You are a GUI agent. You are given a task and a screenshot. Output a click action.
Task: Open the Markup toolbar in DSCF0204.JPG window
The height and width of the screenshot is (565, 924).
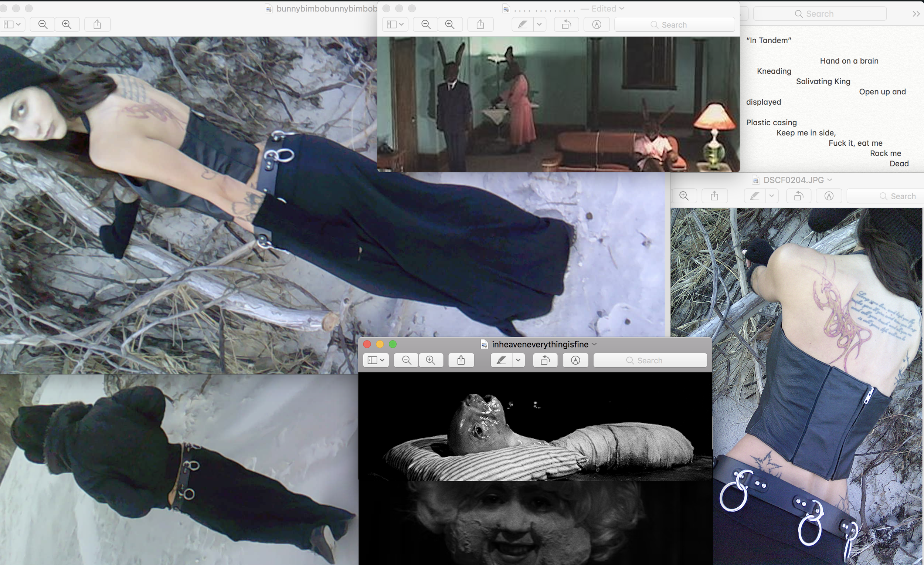coord(828,196)
